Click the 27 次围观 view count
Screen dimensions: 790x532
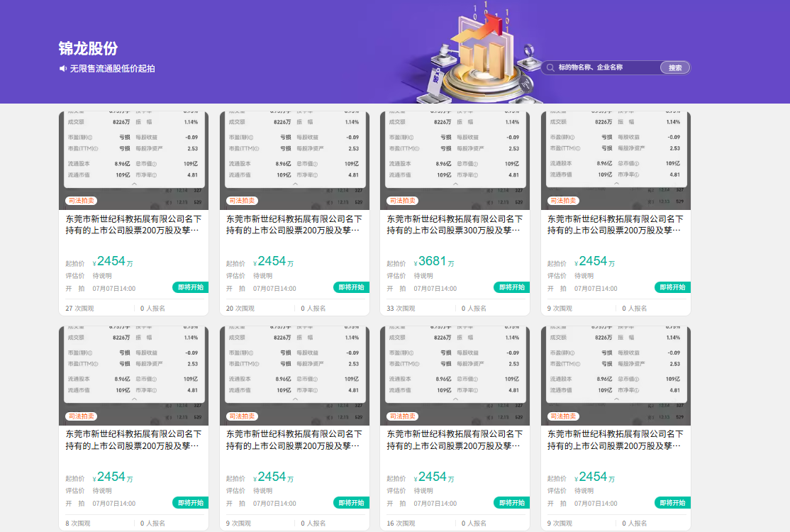coord(79,309)
